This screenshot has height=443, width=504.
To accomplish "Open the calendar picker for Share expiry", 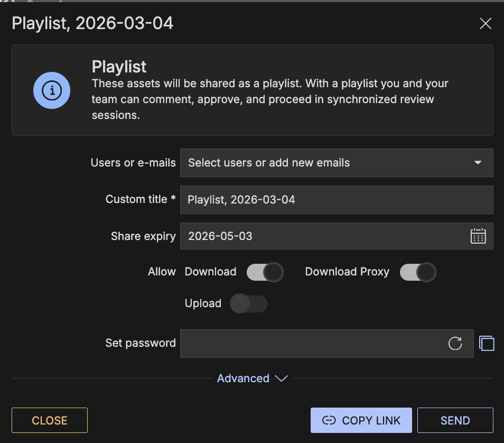I will point(478,236).
